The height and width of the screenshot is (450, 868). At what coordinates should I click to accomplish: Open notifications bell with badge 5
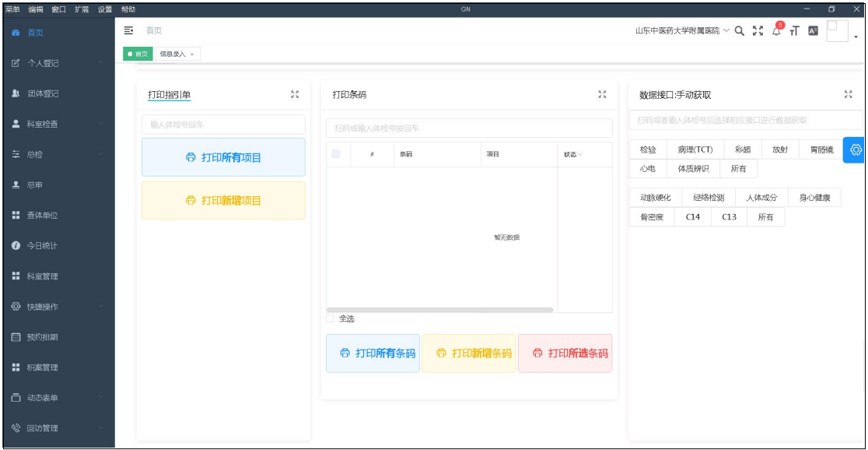[x=776, y=31]
